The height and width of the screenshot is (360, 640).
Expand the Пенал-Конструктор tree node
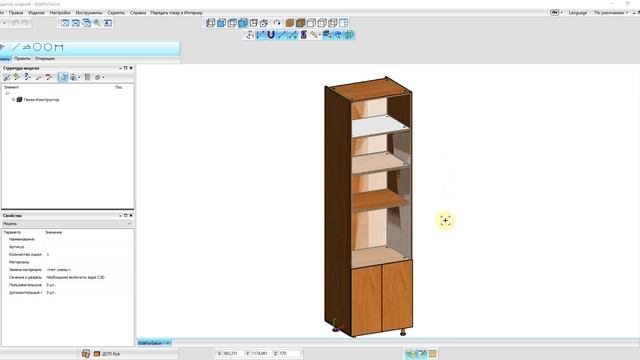click(x=13, y=100)
